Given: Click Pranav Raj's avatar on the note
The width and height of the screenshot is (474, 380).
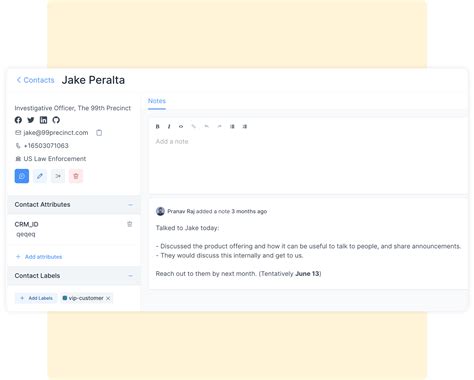Looking at the screenshot, I should [x=160, y=211].
